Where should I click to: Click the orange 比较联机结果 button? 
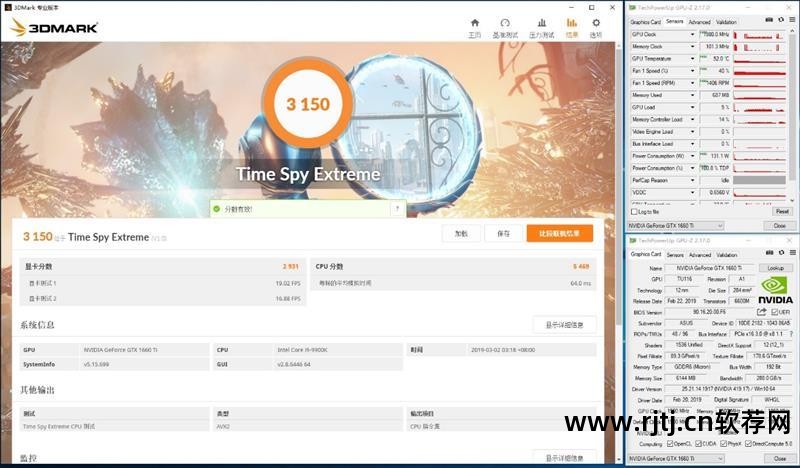click(x=560, y=233)
